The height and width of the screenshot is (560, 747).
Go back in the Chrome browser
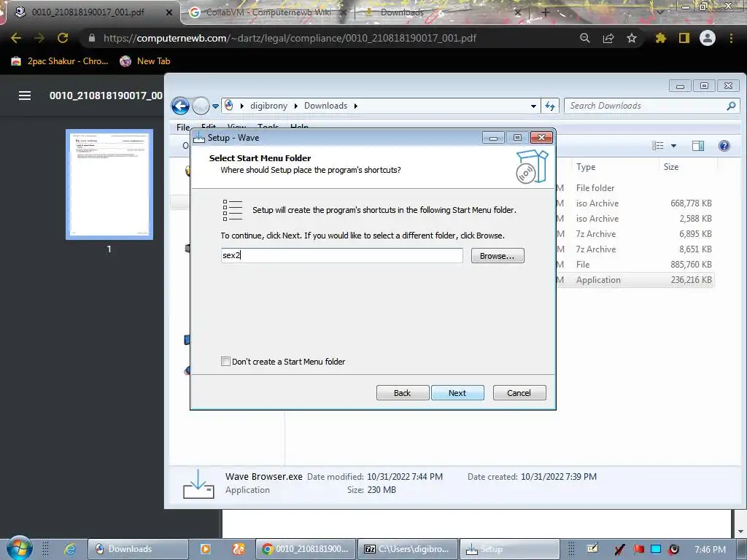(x=16, y=38)
